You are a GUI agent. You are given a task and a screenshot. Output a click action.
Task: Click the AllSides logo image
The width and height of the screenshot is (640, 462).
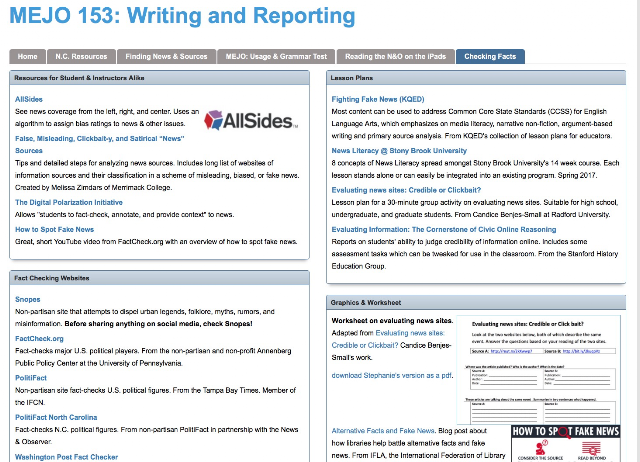251,120
